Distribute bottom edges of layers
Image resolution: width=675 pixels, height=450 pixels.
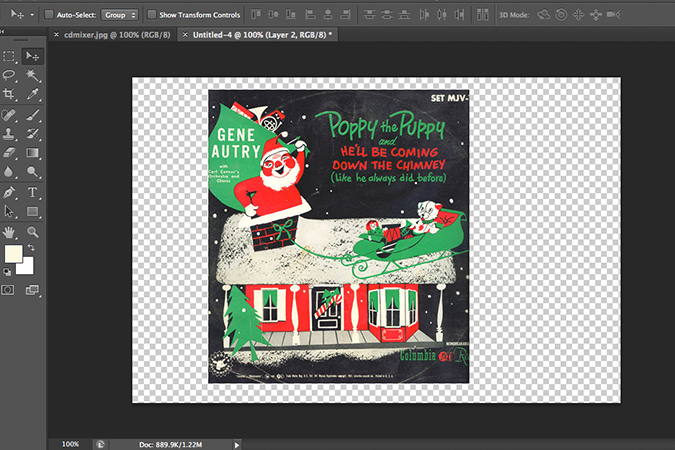click(404, 15)
